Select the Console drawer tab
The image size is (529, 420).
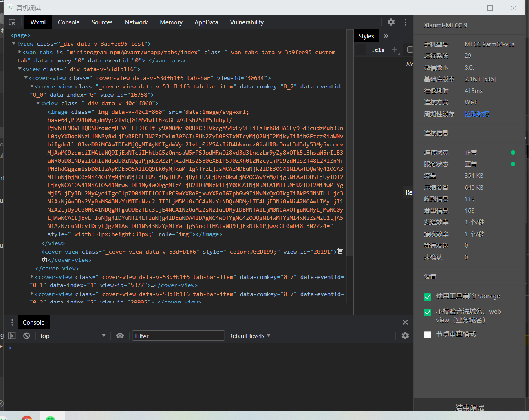coord(33,322)
